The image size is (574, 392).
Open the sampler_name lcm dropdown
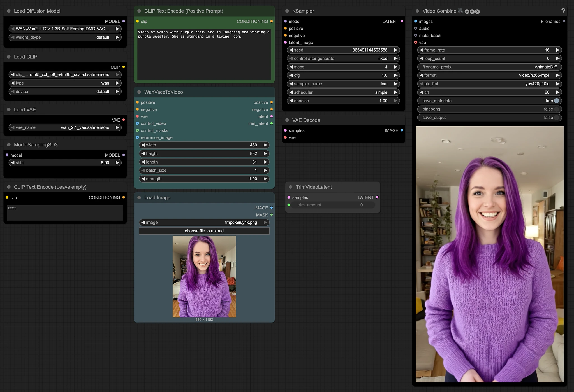point(343,84)
